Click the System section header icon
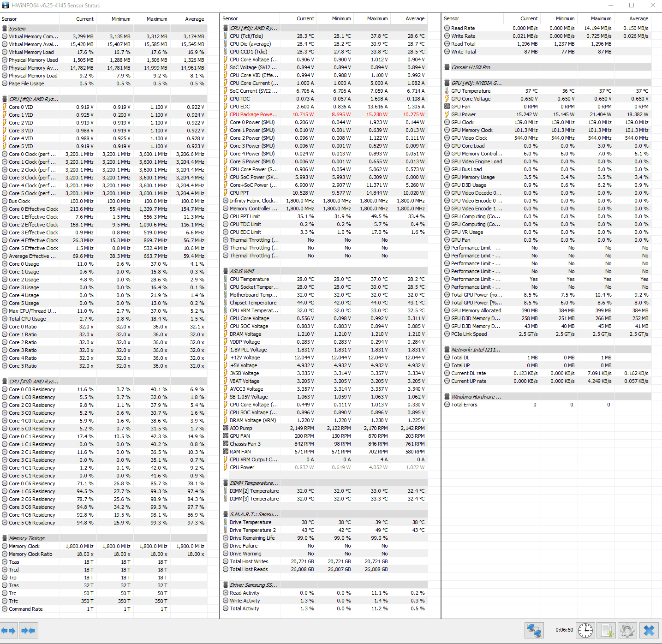This screenshot has width=662, height=644. click(x=5, y=29)
